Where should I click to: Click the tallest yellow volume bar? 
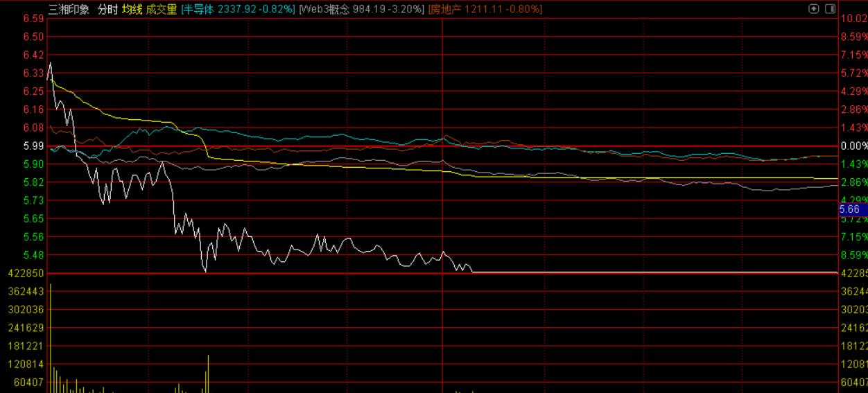pos(51,338)
